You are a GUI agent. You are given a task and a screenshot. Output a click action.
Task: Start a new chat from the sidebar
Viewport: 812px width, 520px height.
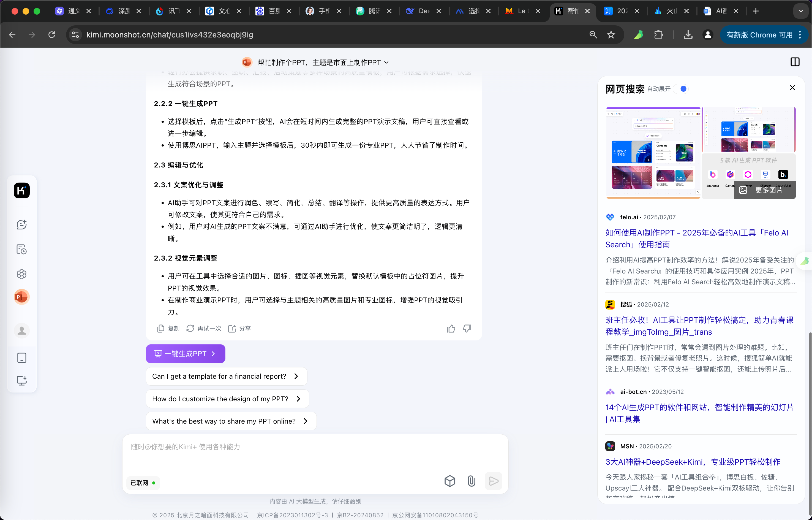tap(21, 224)
